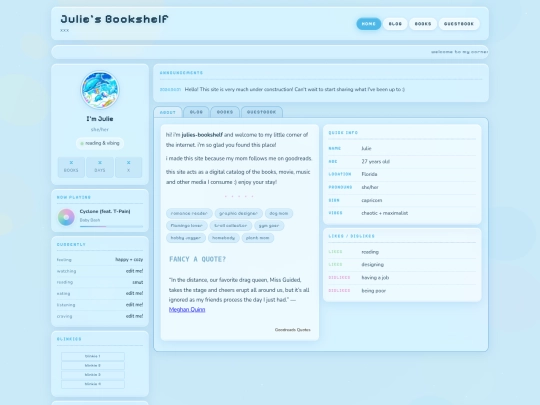Switch to the Guestbook tab
The height and width of the screenshot is (405, 540).
tap(262, 112)
